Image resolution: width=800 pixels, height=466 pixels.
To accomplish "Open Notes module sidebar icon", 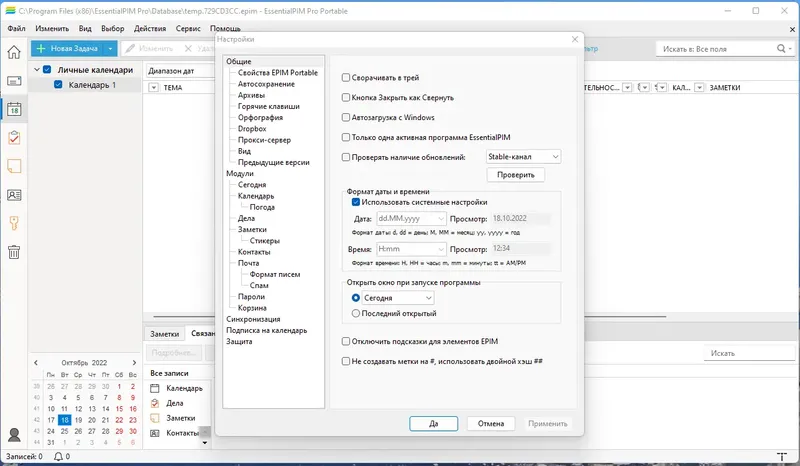I will (x=14, y=166).
